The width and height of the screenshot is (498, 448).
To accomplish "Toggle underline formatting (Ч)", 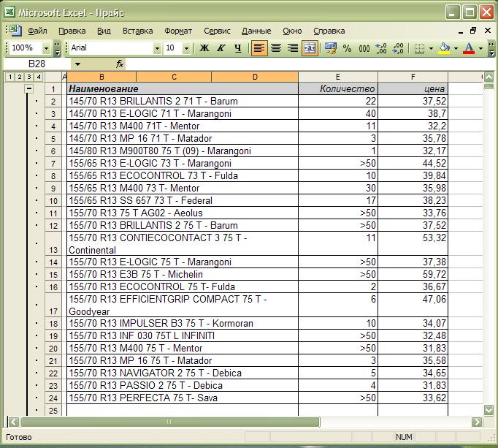I will pos(237,48).
